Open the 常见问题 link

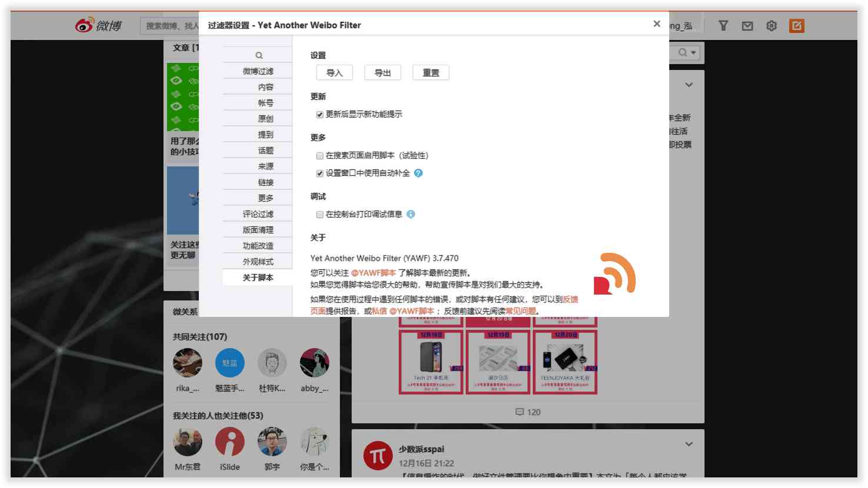coord(520,311)
